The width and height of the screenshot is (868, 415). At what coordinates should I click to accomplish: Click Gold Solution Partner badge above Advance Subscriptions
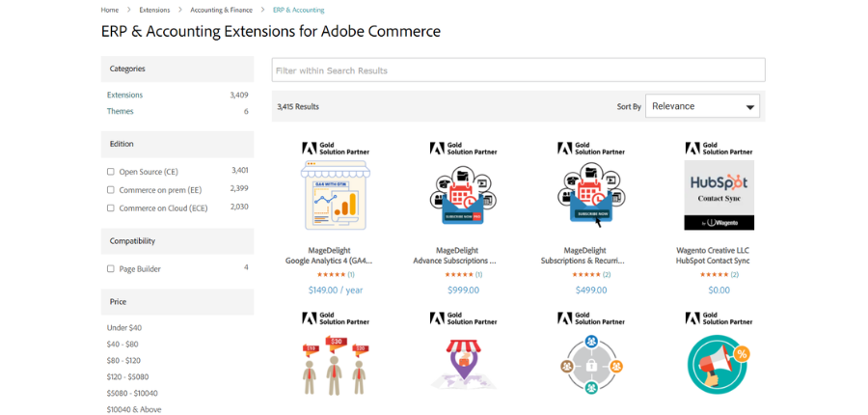463,148
